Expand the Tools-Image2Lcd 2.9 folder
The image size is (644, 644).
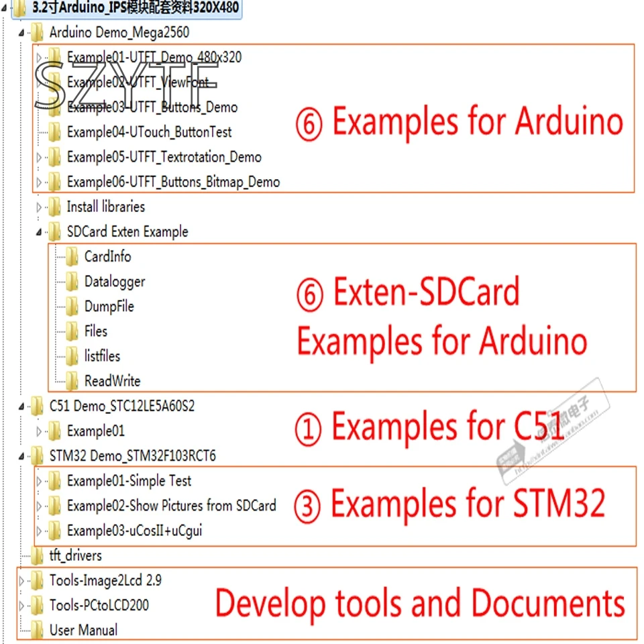pyautogui.click(x=21, y=581)
